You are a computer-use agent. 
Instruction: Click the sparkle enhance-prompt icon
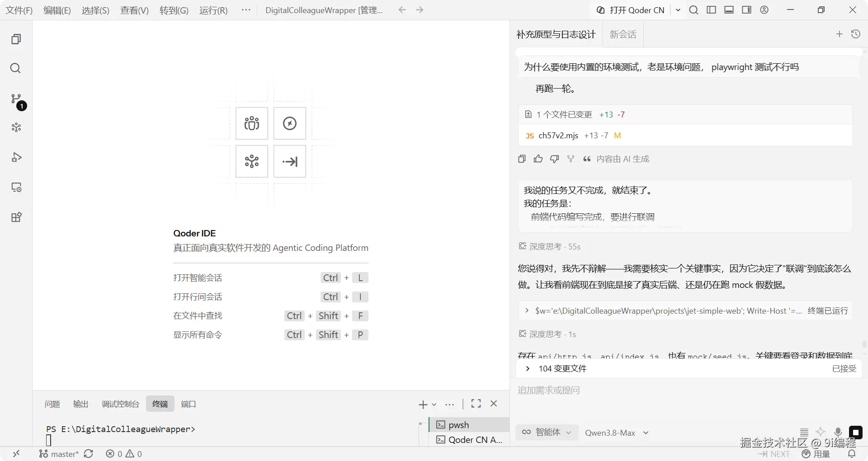821,432
